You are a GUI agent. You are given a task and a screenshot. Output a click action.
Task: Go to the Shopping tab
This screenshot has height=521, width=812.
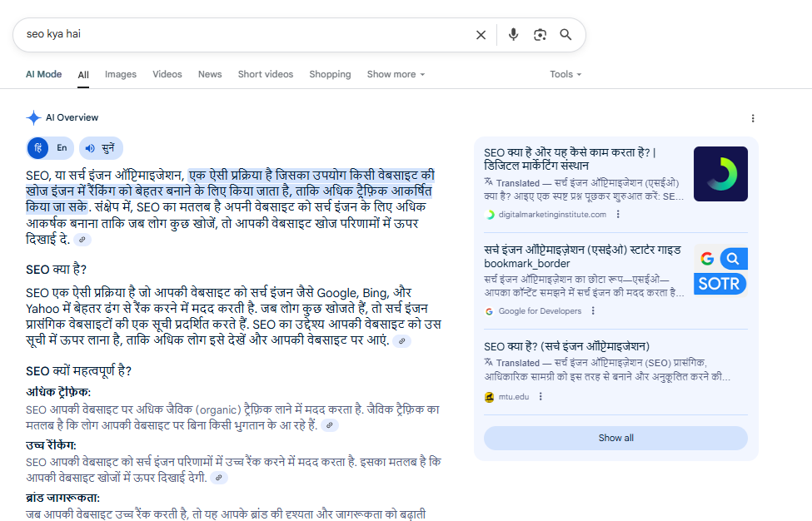pyautogui.click(x=330, y=74)
